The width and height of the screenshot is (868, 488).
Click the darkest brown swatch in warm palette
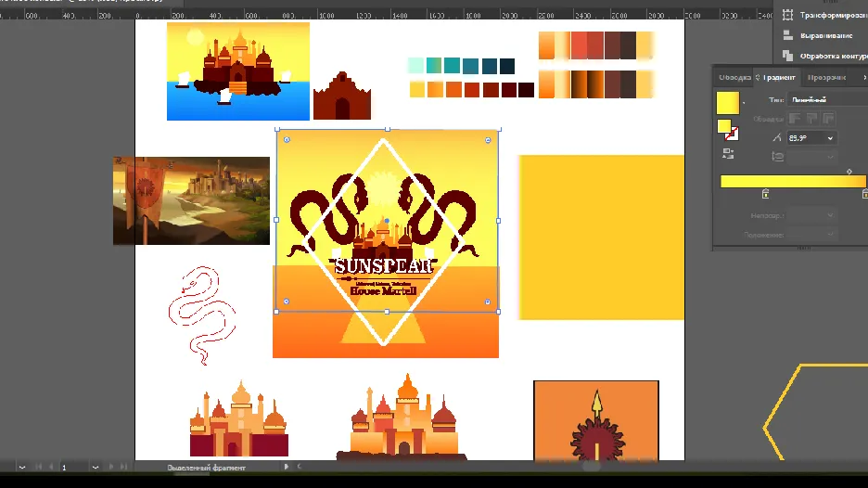click(x=527, y=90)
